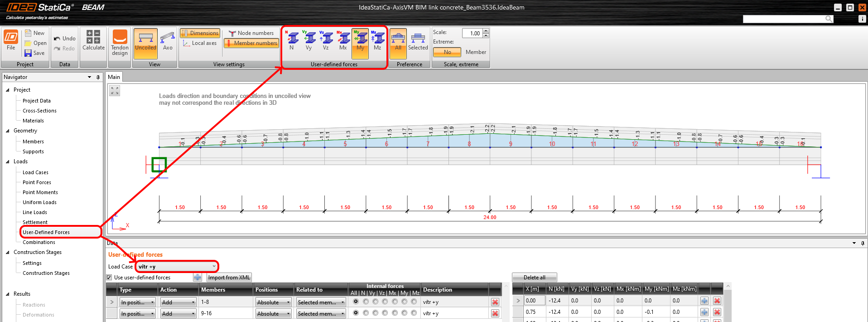This screenshot has width=868, height=322.
Task: Toggle the Dimensions view setting
Action: 200,33
